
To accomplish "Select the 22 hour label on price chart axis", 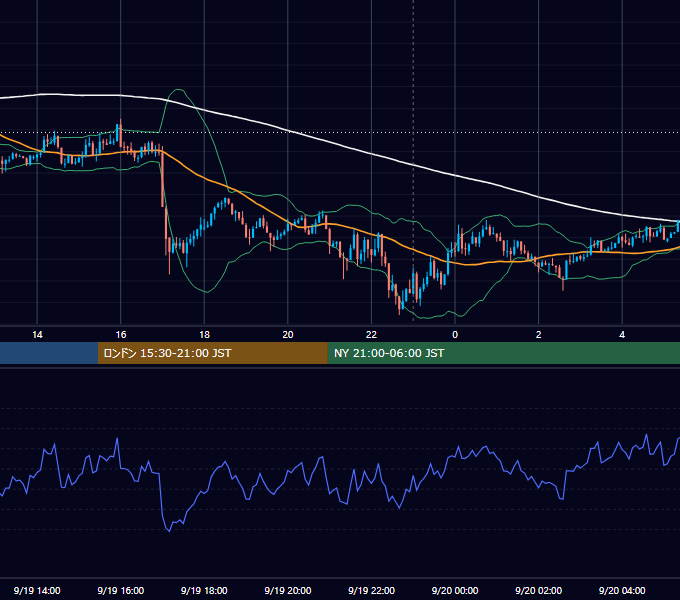I will click(371, 335).
